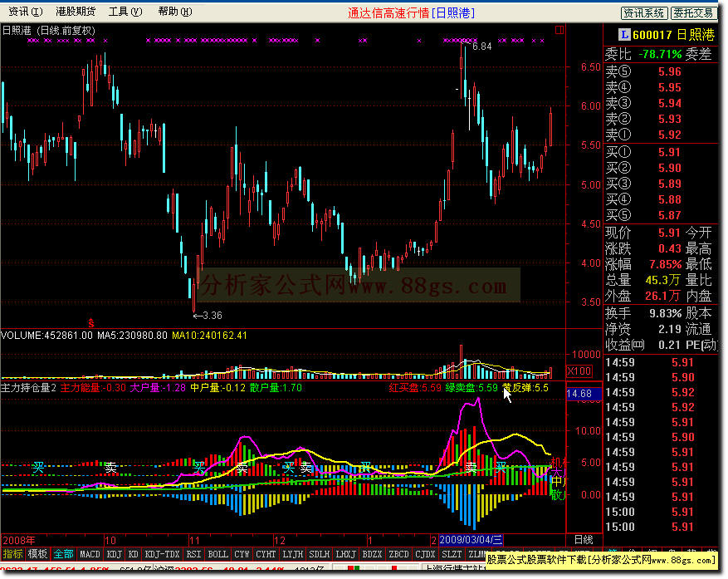Click the red S marker below the candlesticks
This screenshot has height=579, width=728.
pyautogui.click(x=91, y=322)
